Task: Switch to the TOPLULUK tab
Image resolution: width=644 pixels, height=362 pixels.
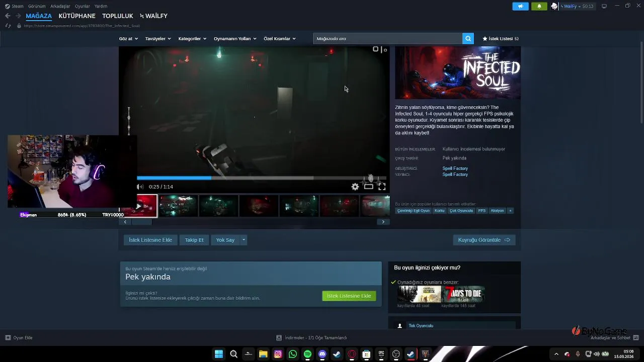Action: coord(118,16)
